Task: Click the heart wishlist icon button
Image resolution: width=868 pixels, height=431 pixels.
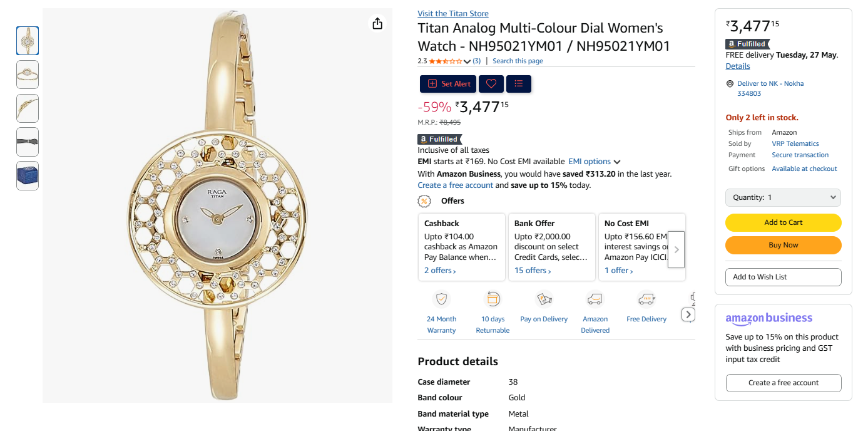Action: click(x=491, y=84)
